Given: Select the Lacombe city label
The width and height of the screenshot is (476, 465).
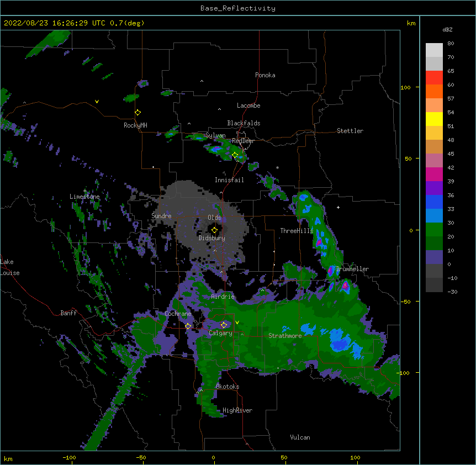Looking at the screenshot, I should [248, 105].
